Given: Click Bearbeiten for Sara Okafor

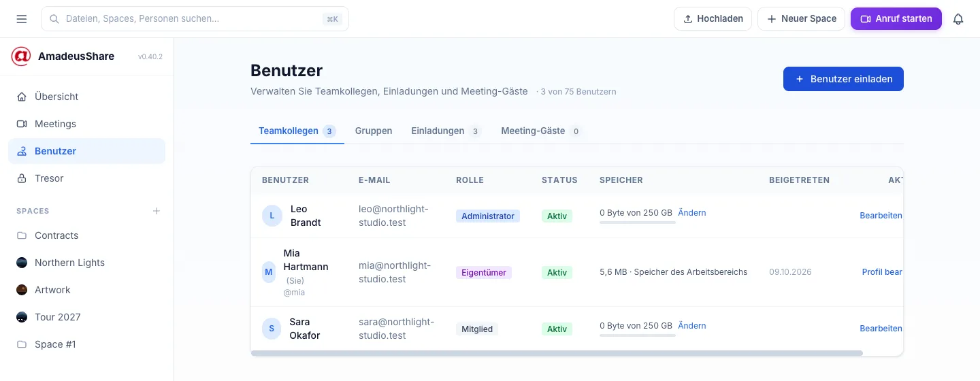Looking at the screenshot, I should tap(881, 329).
